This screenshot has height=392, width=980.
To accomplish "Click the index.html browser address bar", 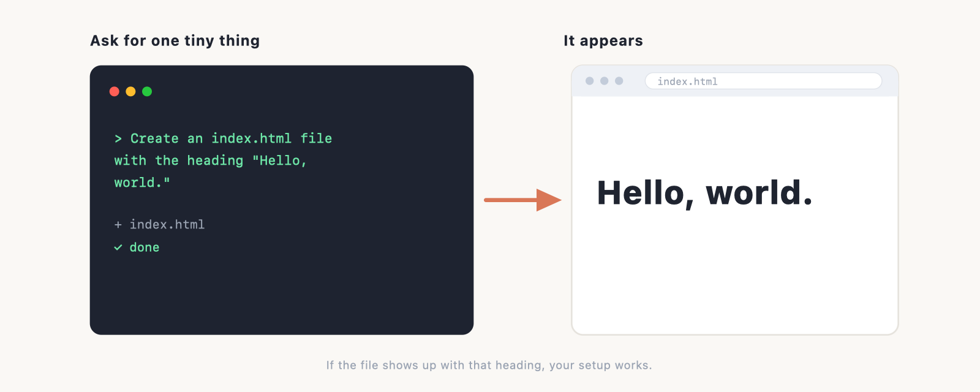I will [x=763, y=81].
